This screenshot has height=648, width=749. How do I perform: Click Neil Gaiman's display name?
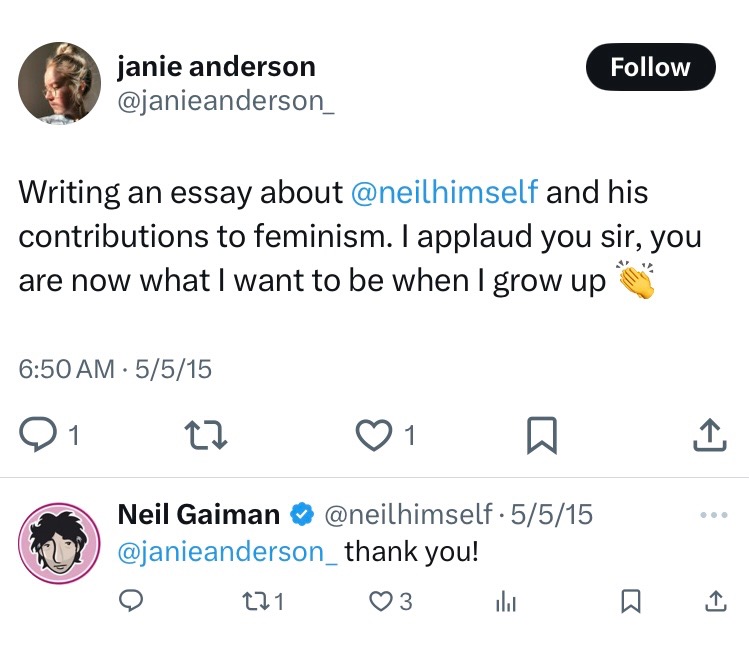[x=198, y=514]
